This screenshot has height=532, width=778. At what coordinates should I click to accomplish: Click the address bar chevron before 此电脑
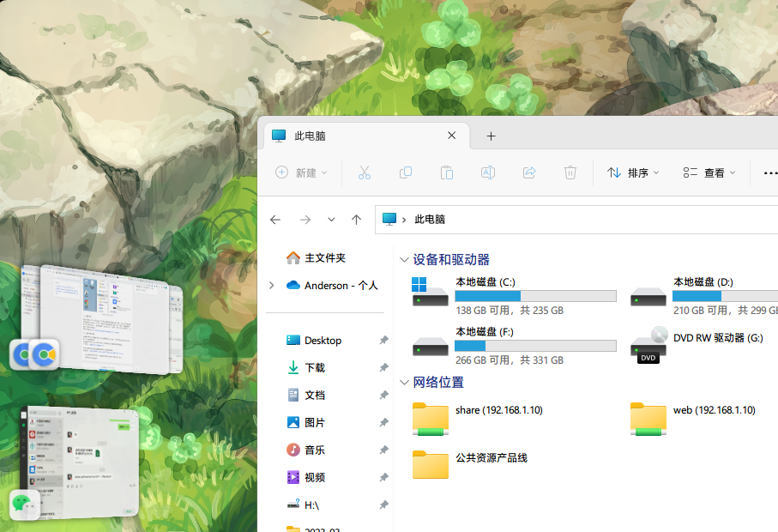click(x=404, y=220)
